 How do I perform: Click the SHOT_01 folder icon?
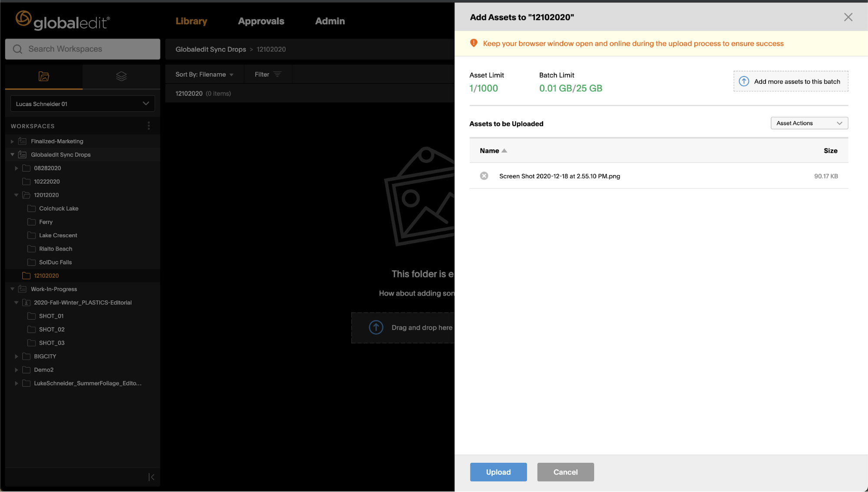(x=31, y=316)
